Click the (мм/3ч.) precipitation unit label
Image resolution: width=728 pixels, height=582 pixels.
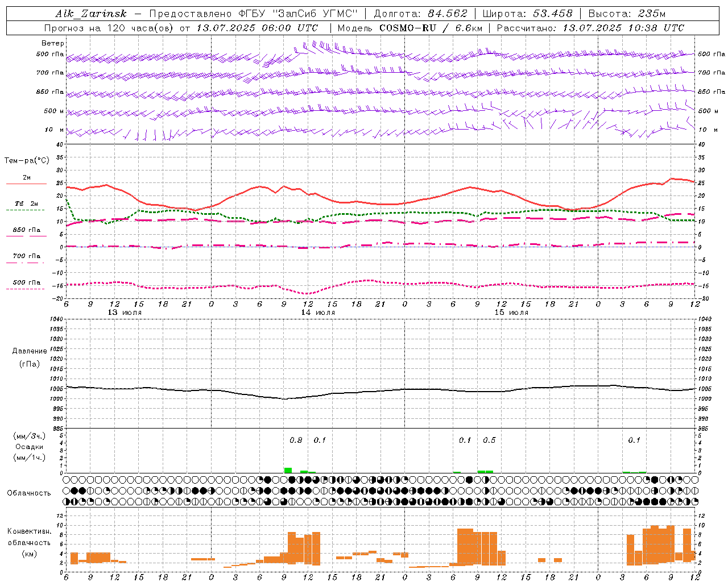tap(30, 436)
